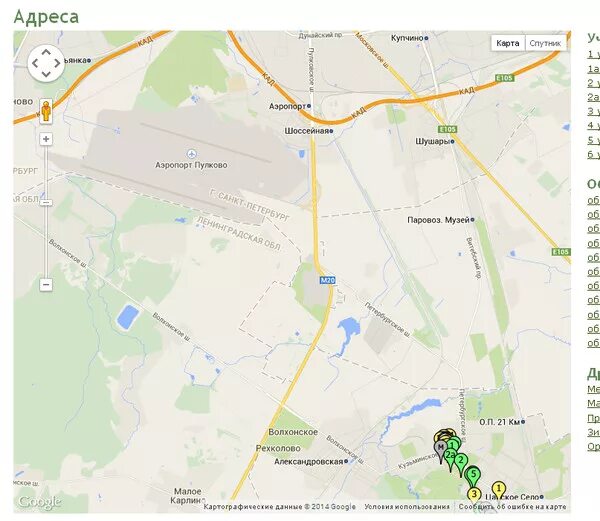Pan the map left with the arrow
This screenshot has width=600, height=521.
[x=35, y=63]
